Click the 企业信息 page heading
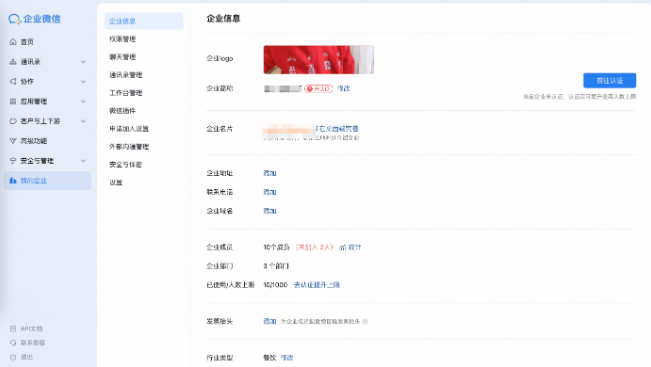The image size is (651, 367). coord(223,18)
